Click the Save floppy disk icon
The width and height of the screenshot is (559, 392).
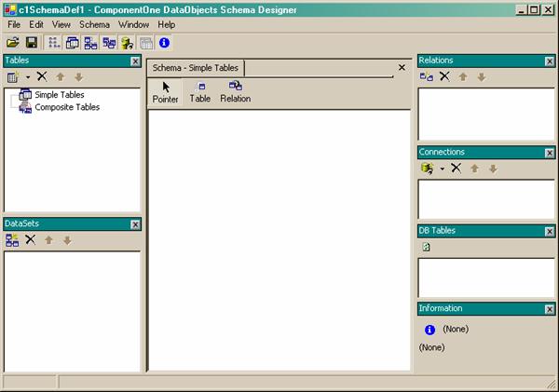[32, 43]
